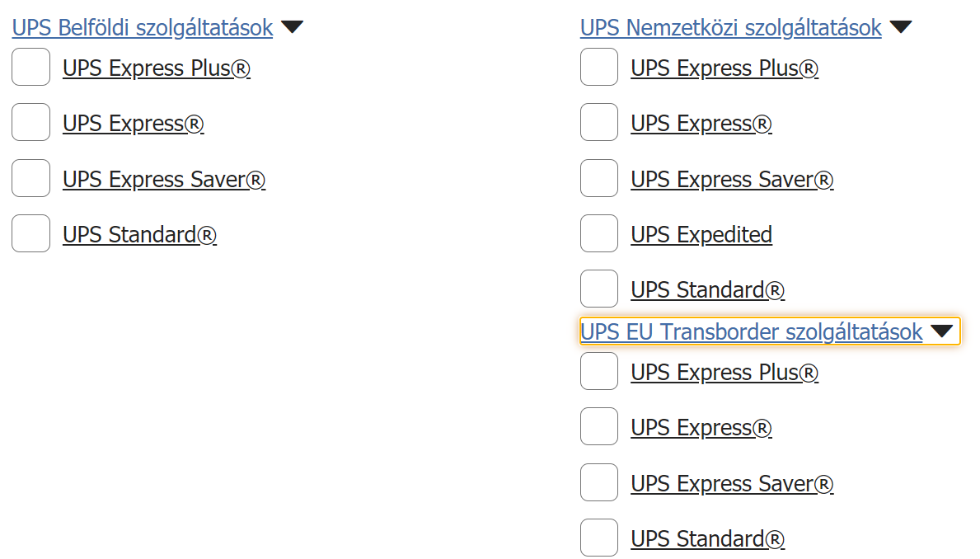Image resolution: width=980 pixels, height=559 pixels.
Task: Click the UPS EU Transborder szolgáltatások link
Action: pos(751,332)
